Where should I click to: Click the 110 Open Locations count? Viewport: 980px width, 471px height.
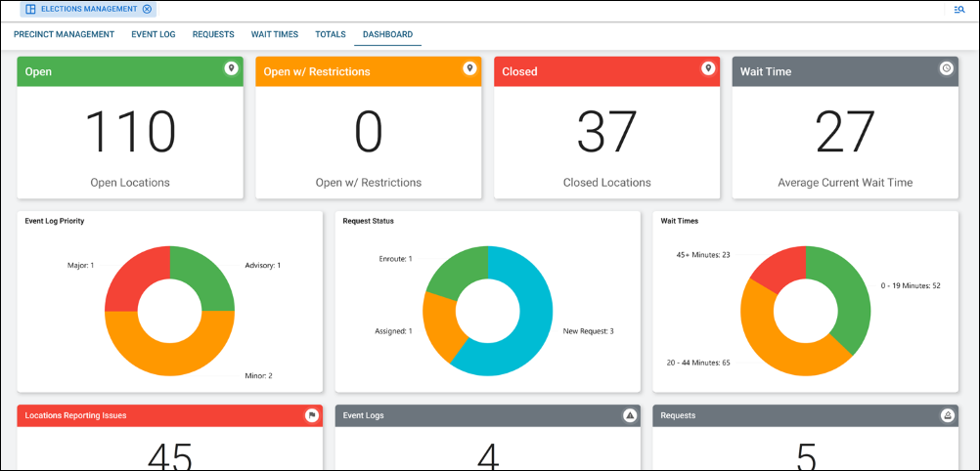point(130,132)
